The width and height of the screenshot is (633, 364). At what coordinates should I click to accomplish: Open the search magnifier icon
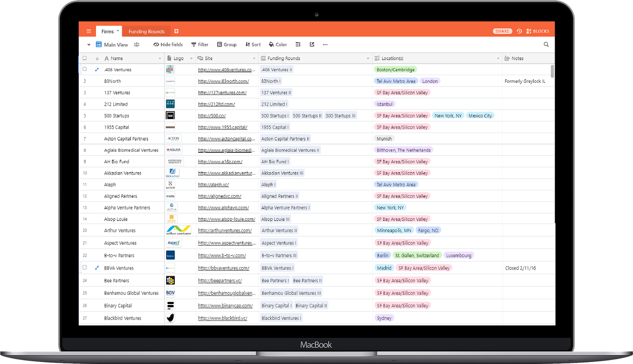[546, 45]
